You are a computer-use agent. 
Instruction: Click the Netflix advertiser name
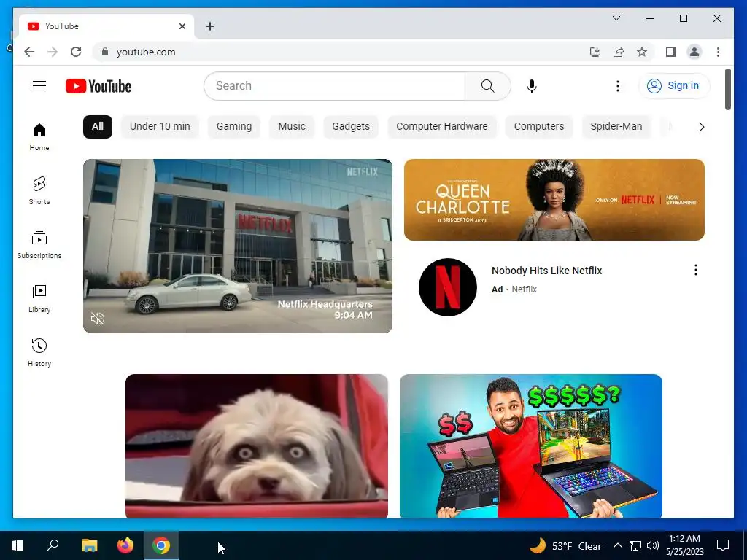click(x=524, y=289)
